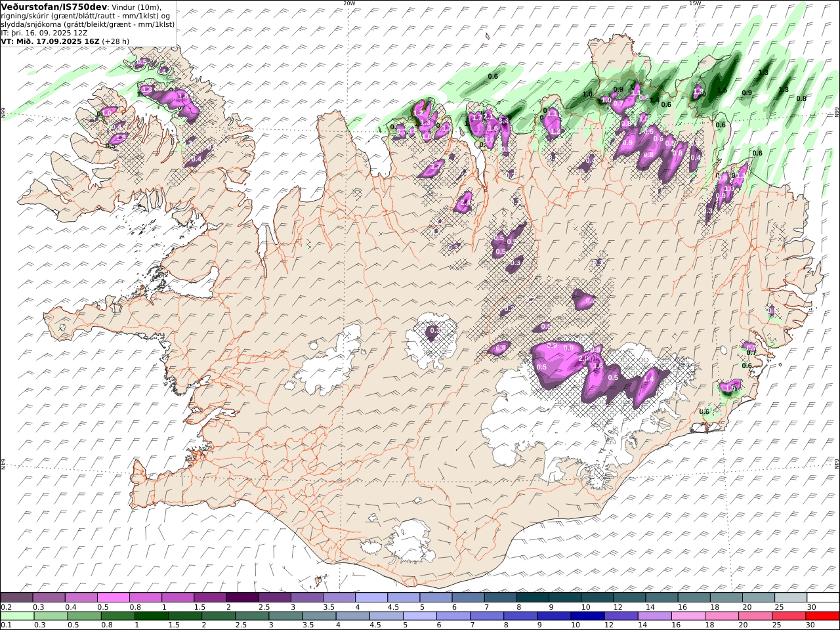Screen dimensions: 840x630
Task: Click the '3.5' label under the upper scale
Action: (329, 607)
